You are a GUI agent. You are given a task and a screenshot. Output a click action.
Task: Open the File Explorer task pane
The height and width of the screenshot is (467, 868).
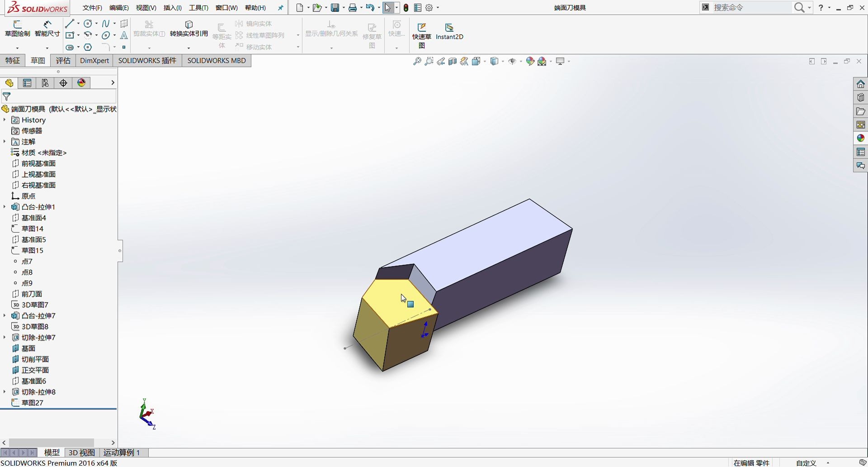click(861, 111)
